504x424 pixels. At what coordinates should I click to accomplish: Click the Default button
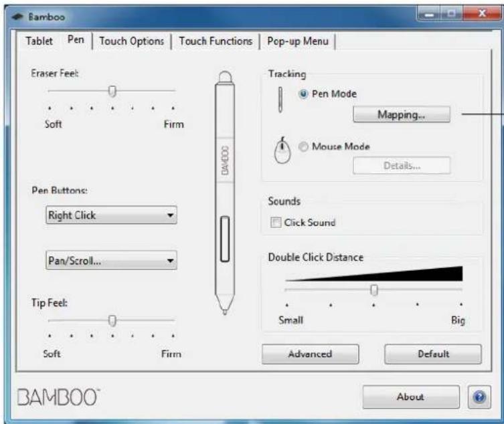[433, 354]
